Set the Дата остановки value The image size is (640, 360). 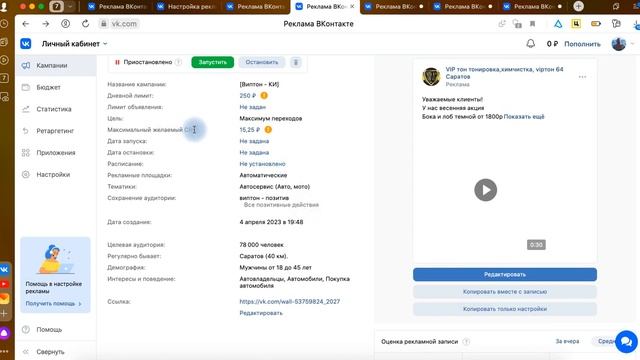coord(254,153)
